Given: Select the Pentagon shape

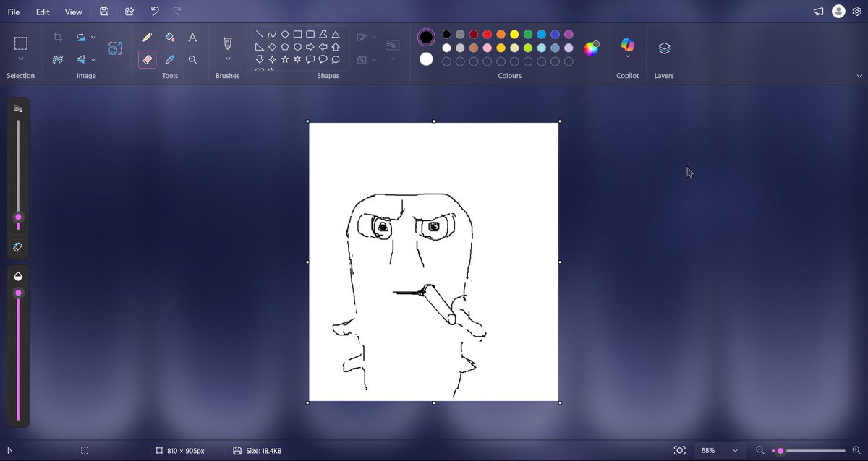Looking at the screenshot, I should click(x=285, y=47).
